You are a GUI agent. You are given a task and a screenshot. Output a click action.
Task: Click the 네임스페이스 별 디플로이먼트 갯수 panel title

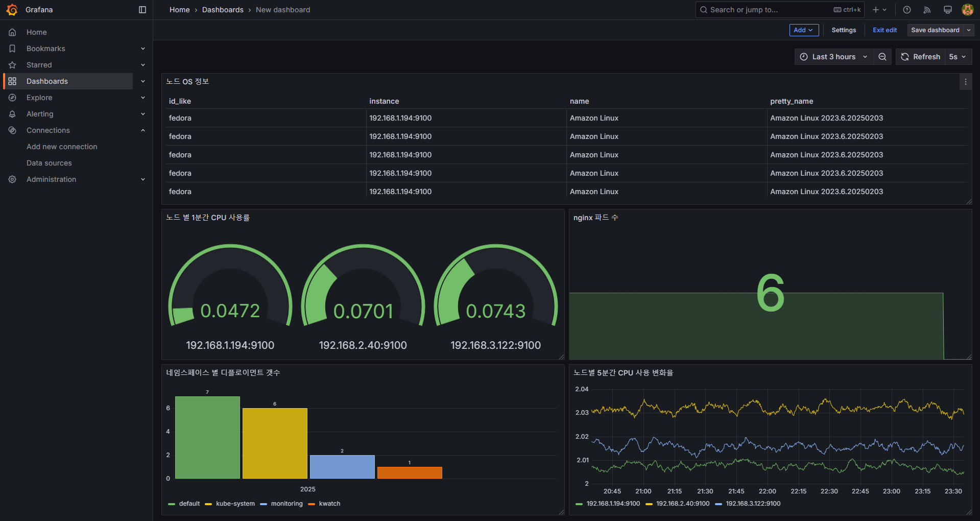click(223, 373)
